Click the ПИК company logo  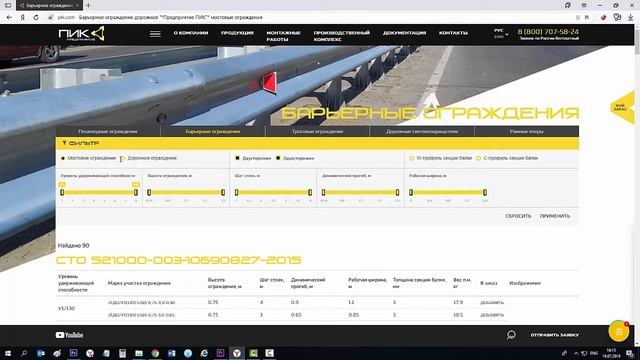81,33
